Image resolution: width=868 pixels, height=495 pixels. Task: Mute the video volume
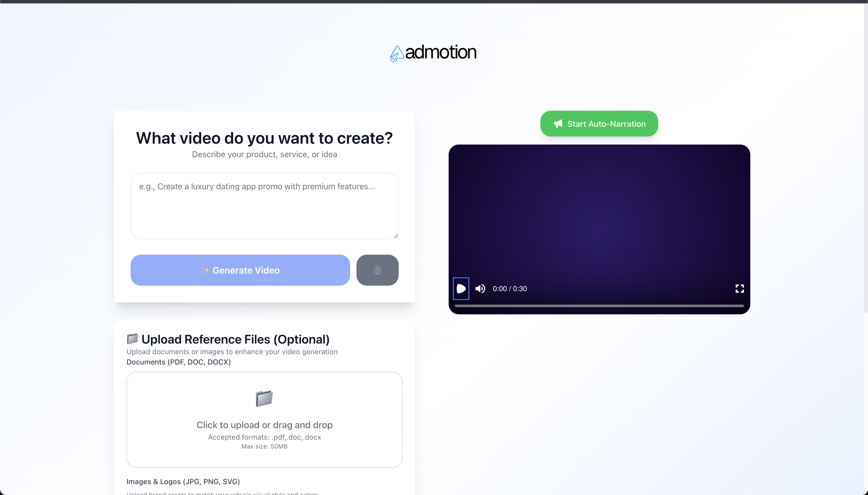(480, 289)
